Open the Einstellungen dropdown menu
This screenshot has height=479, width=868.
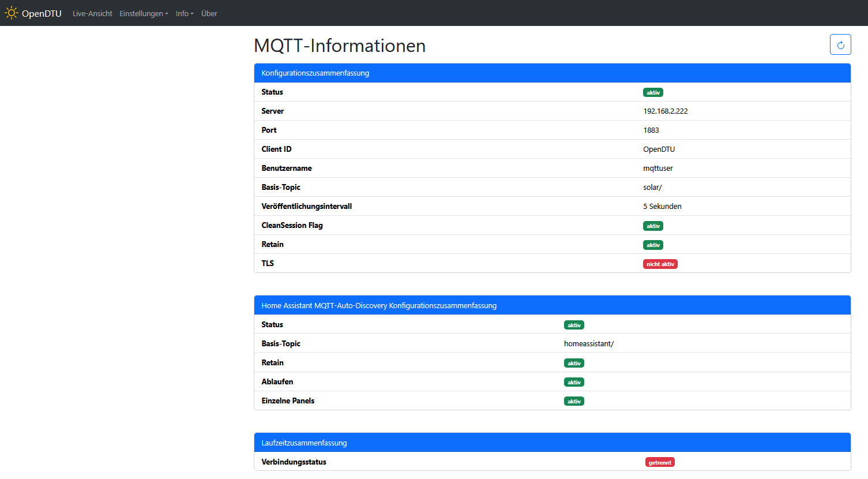tap(144, 13)
